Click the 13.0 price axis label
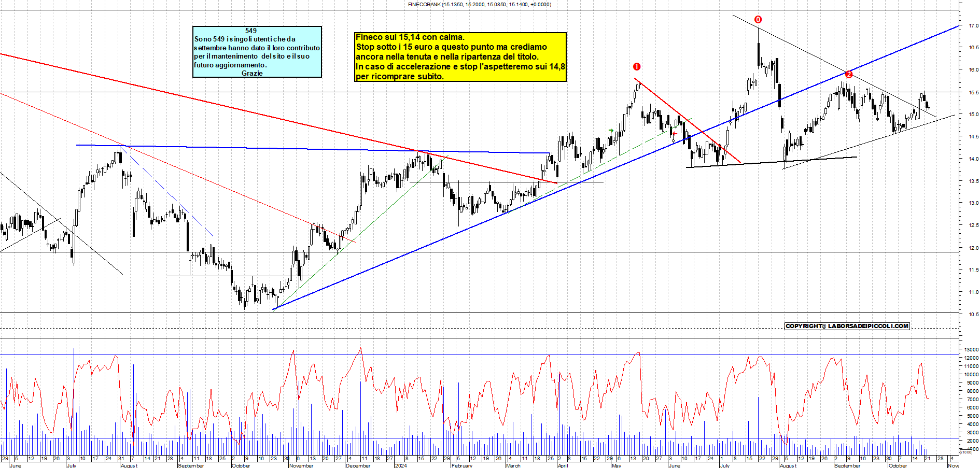Viewport: 980px width, 468px height. coord(973,203)
